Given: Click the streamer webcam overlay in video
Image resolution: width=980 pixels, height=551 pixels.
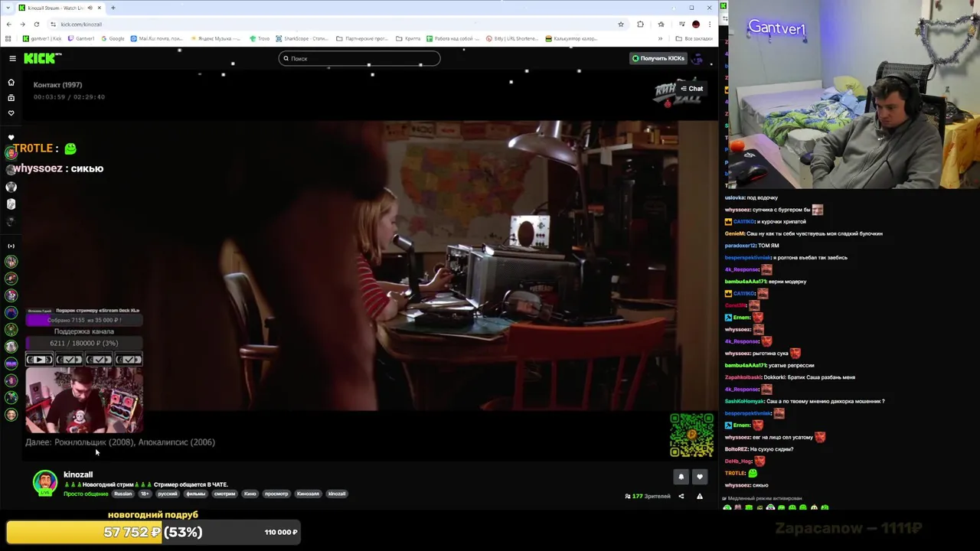Looking at the screenshot, I should 84,399.
